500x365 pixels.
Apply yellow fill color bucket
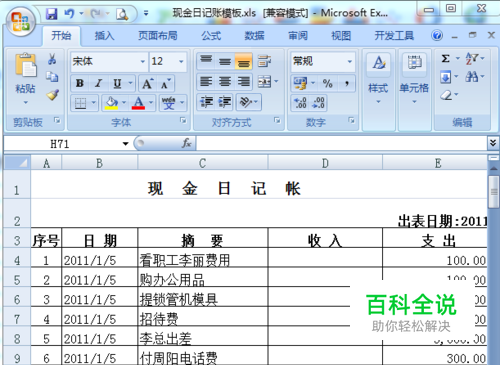pyautogui.click(x=111, y=103)
